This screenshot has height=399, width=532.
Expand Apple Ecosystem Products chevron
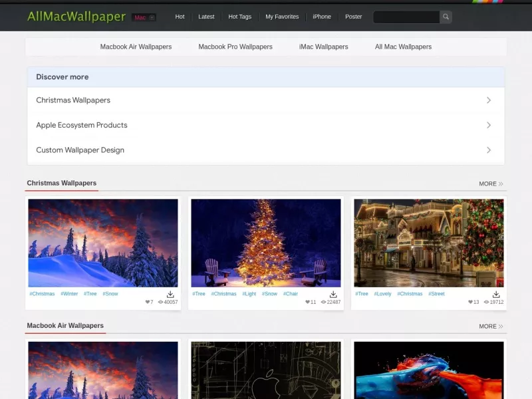click(x=489, y=125)
